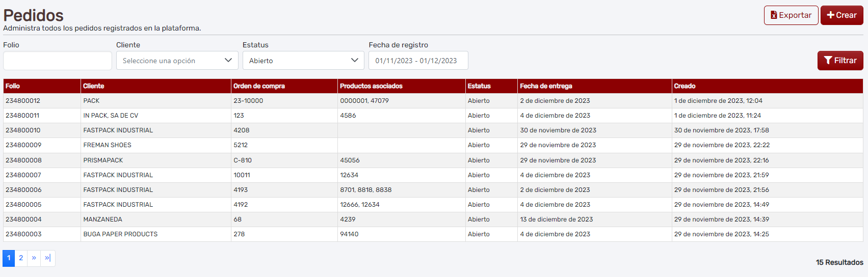Open order folio 234800009
868x277 pixels.
[x=23, y=145]
